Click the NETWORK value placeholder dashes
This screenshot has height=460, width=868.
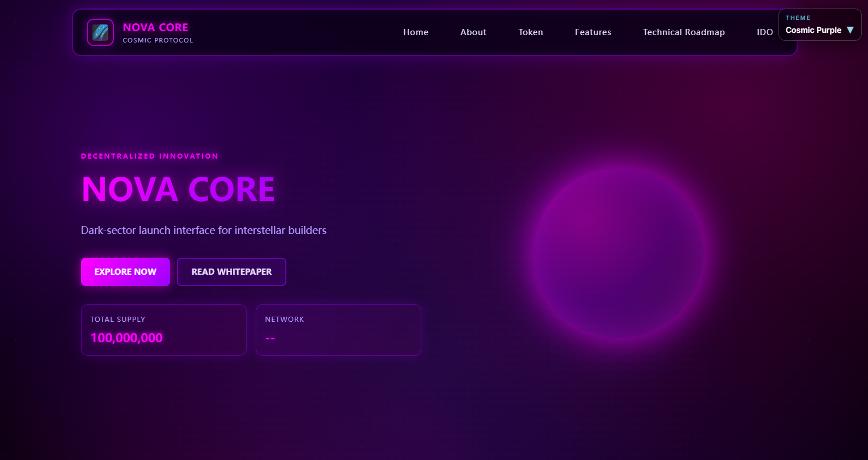(270, 338)
